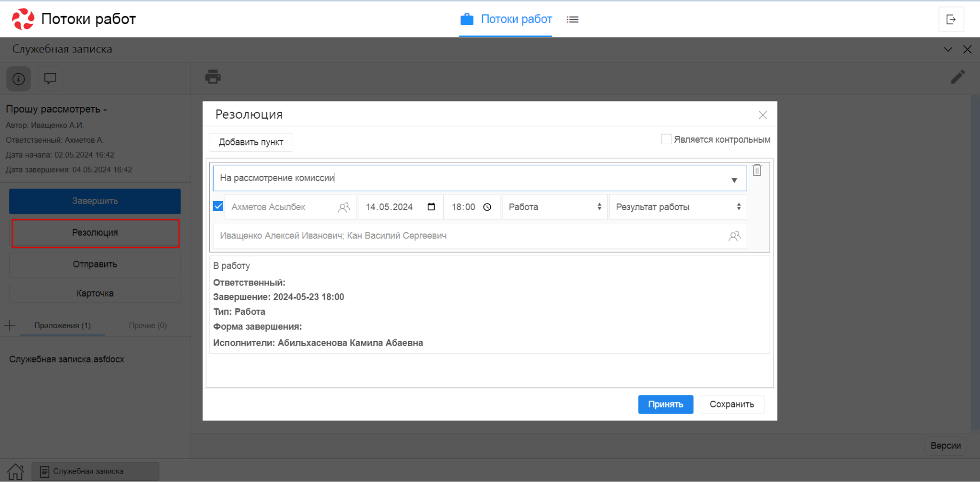Pick responsible user via people icon
The image size is (980, 482).
click(344, 207)
